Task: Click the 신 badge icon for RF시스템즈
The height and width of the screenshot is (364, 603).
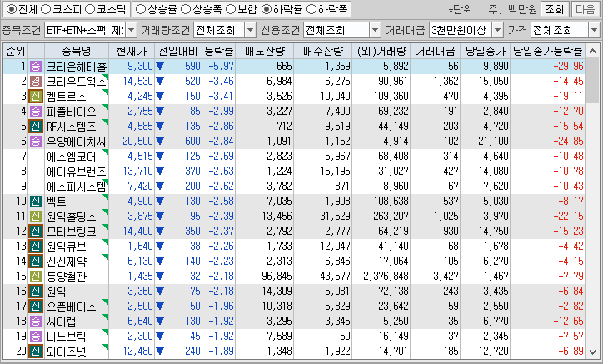Action: (36, 127)
